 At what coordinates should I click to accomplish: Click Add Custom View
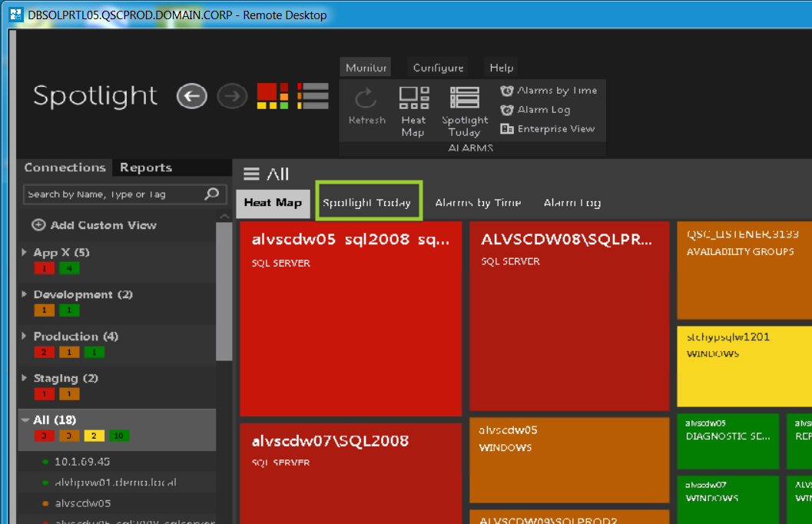(94, 225)
